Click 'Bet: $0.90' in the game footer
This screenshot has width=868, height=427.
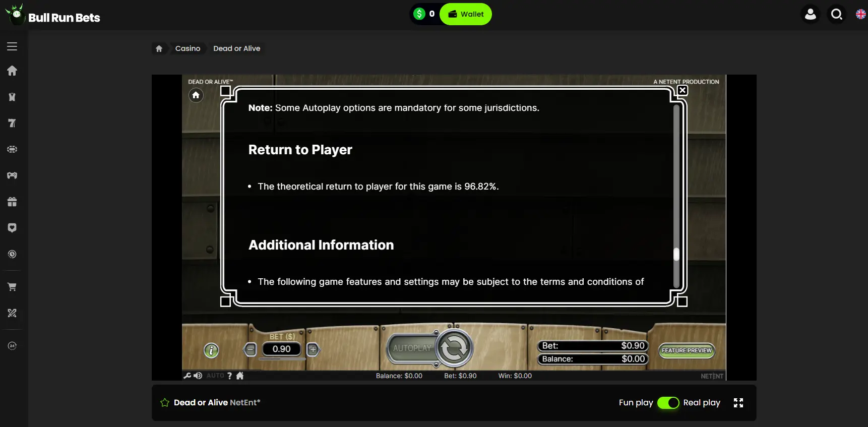(460, 376)
